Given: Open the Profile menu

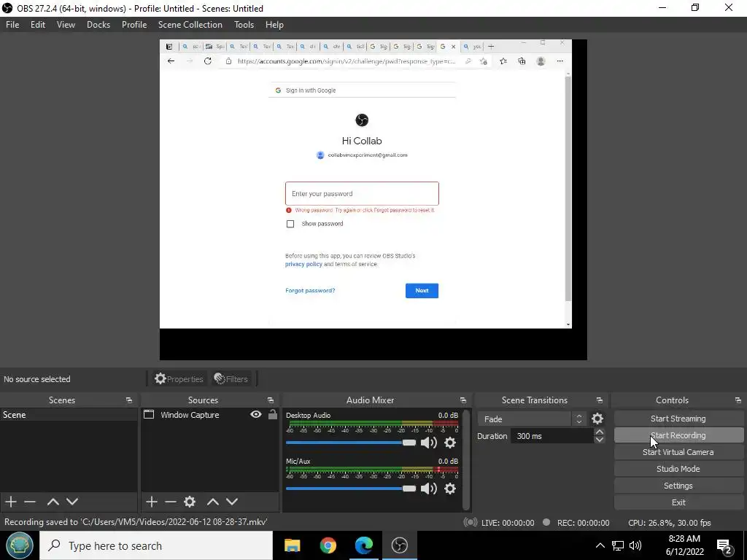Looking at the screenshot, I should point(134,25).
